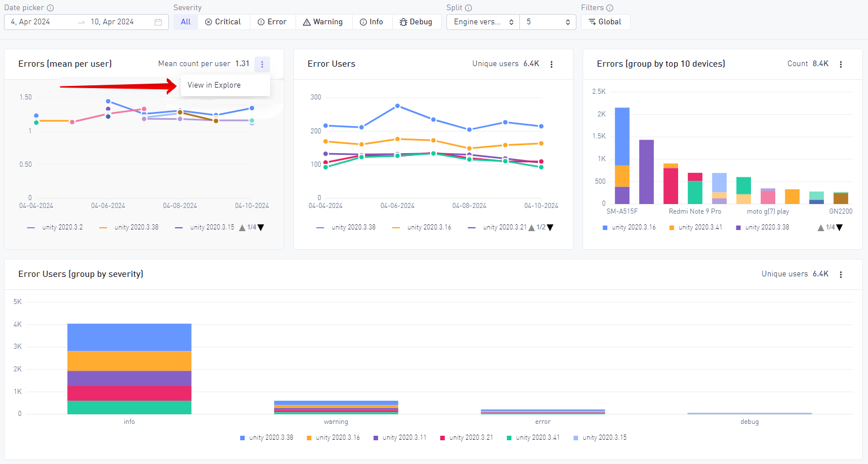
Task: Filter by Warning severity
Action: (x=323, y=22)
